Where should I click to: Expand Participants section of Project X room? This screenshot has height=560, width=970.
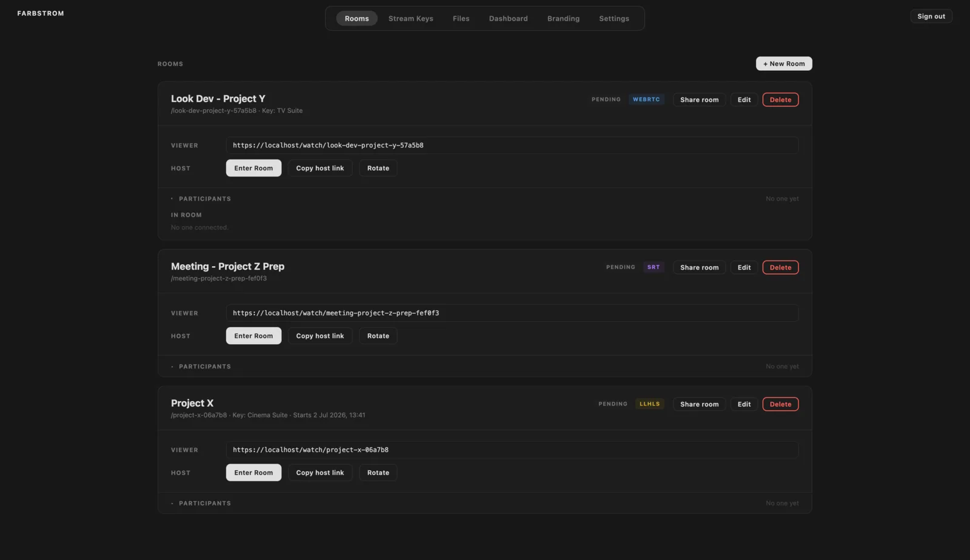(201, 504)
